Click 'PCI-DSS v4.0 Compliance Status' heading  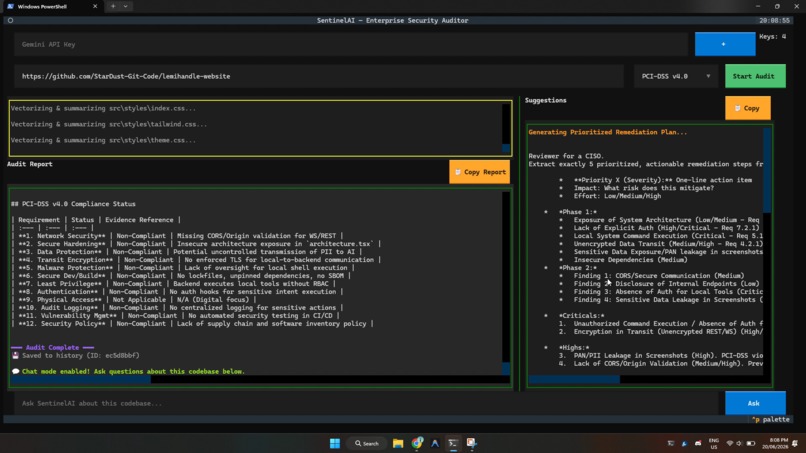74,204
